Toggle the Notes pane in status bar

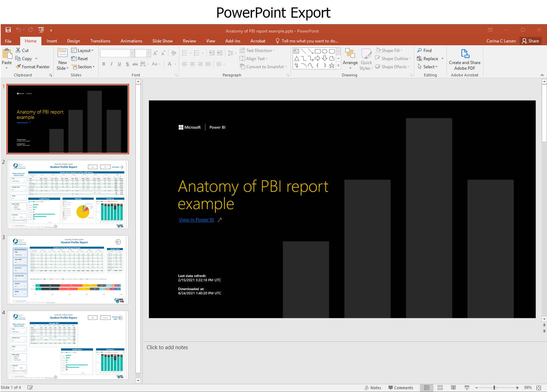[373, 388]
